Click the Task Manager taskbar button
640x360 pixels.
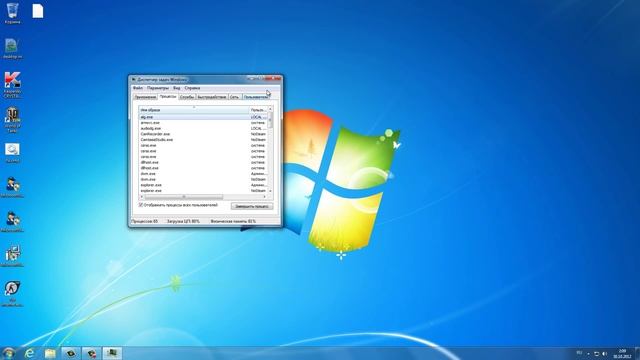tap(112, 353)
